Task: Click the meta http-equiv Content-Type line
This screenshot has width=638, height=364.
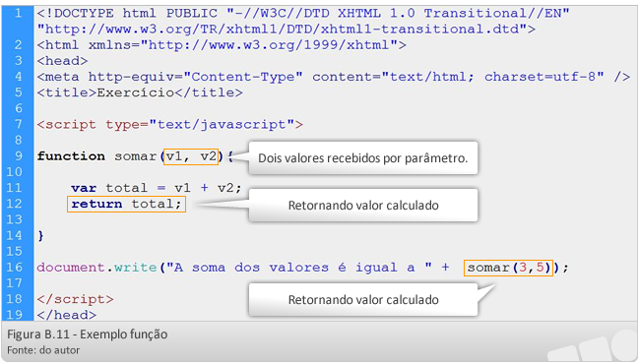Action: point(334,77)
